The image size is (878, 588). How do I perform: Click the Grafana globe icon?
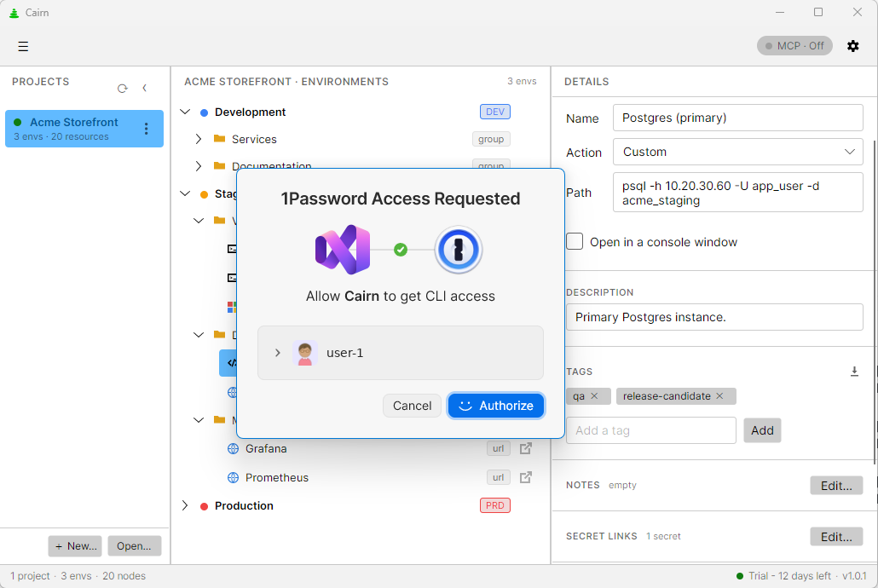point(233,448)
